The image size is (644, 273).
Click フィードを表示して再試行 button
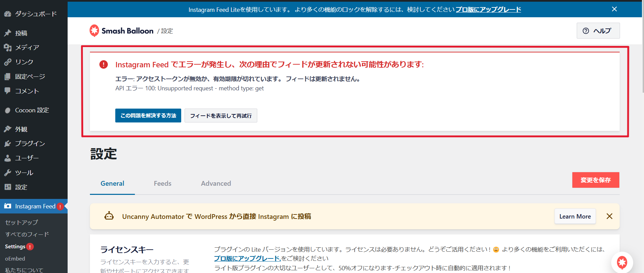(x=221, y=116)
